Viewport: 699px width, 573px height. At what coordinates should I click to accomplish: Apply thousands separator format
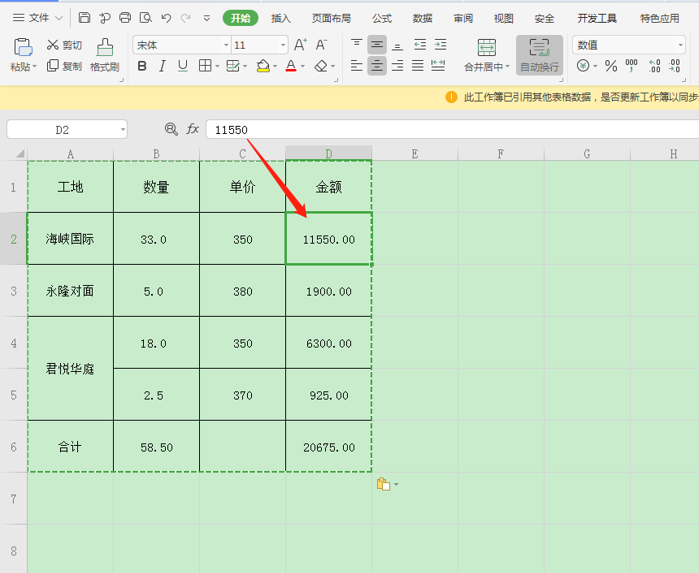(631, 66)
